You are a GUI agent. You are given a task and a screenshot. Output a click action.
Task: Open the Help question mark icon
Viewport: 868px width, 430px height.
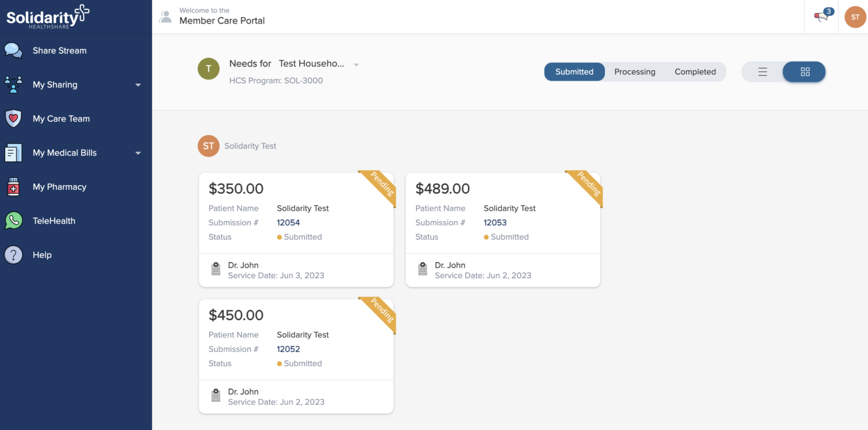pos(13,255)
